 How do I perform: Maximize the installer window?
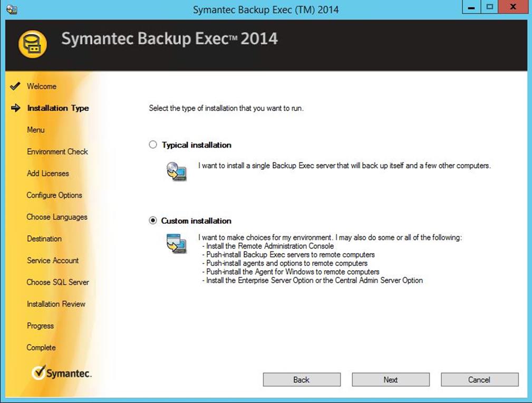(489, 7)
